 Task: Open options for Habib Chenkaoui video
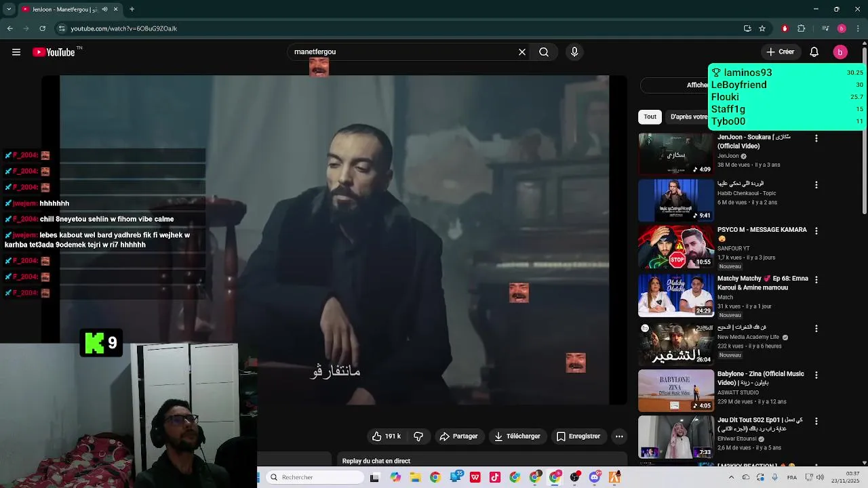point(816,185)
